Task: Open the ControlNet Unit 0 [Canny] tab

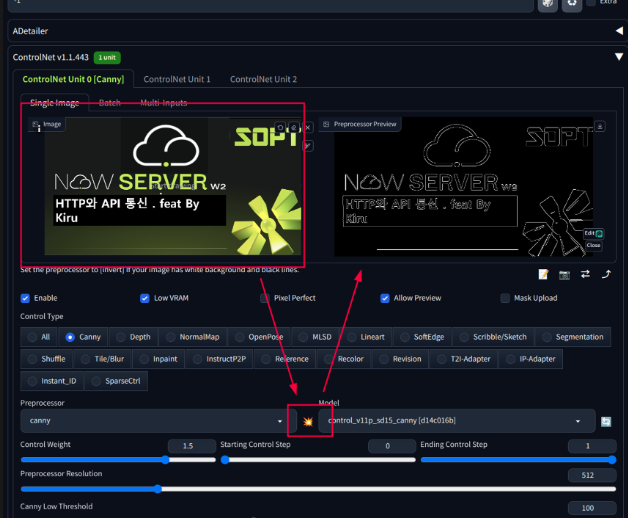Action: [73, 79]
